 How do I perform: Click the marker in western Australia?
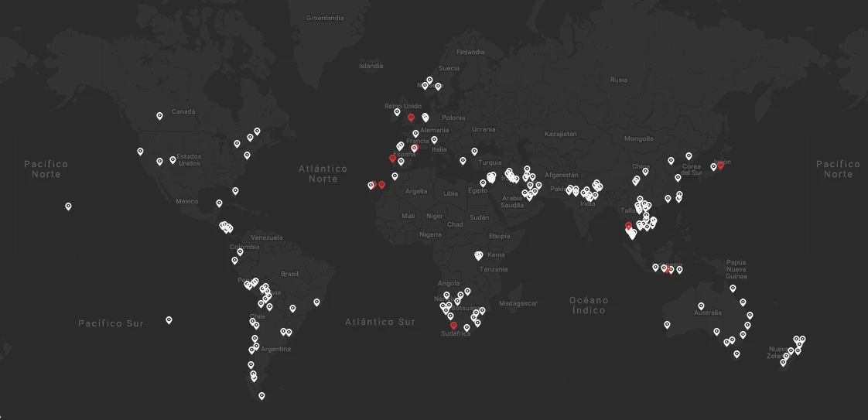pos(701,306)
